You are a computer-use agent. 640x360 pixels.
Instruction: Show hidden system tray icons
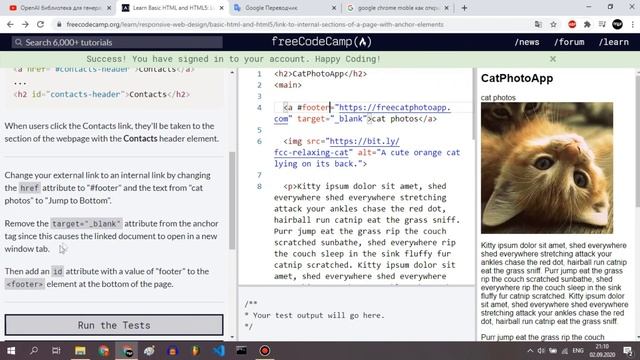click(x=530, y=351)
